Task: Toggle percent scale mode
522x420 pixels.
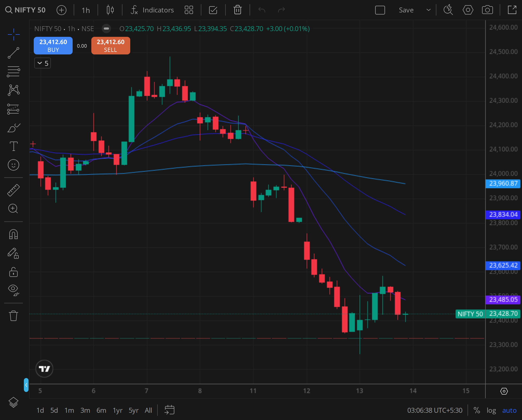Action: [477, 410]
